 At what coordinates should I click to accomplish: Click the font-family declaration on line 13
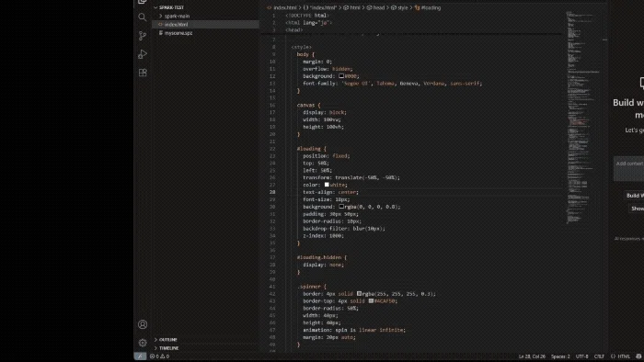coord(392,84)
